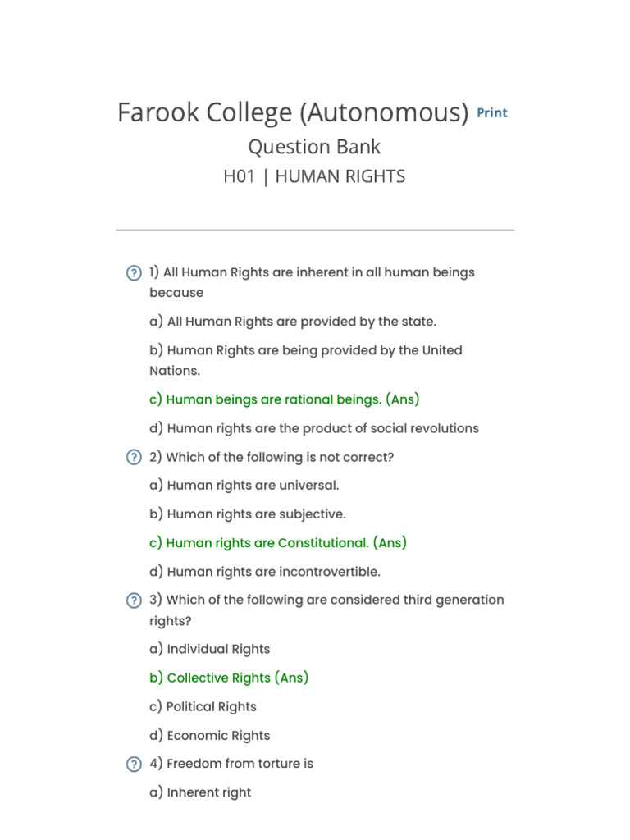The width and height of the screenshot is (630, 840).
Task: Select d) Economic Rights option
Action: pyautogui.click(x=209, y=736)
